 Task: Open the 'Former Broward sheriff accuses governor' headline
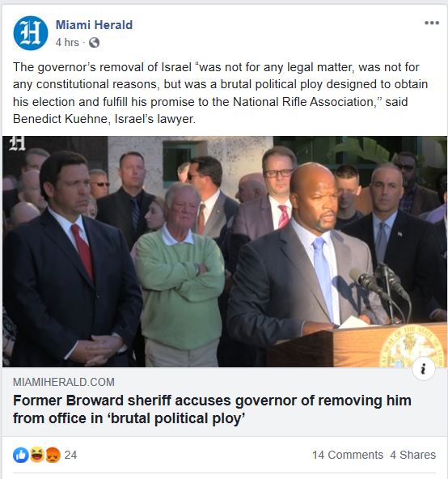212,409
